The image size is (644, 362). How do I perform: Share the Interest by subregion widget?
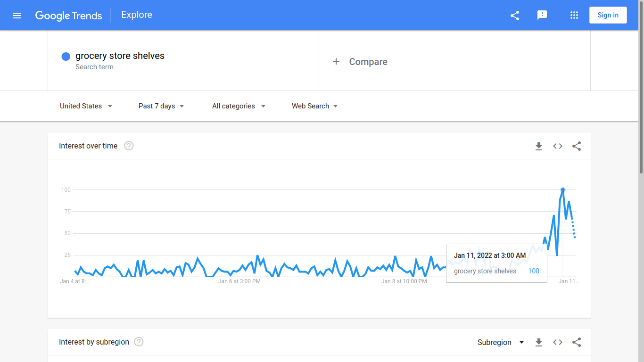[x=577, y=342]
